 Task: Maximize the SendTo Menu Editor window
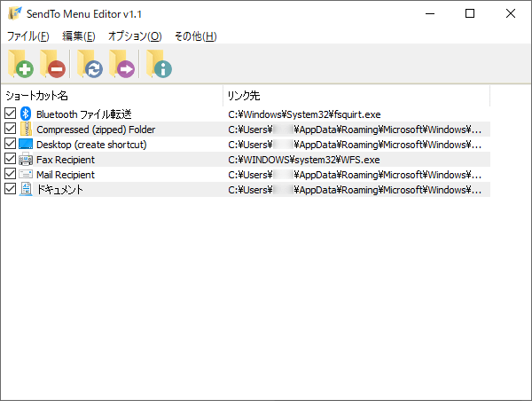[x=470, y=13]
